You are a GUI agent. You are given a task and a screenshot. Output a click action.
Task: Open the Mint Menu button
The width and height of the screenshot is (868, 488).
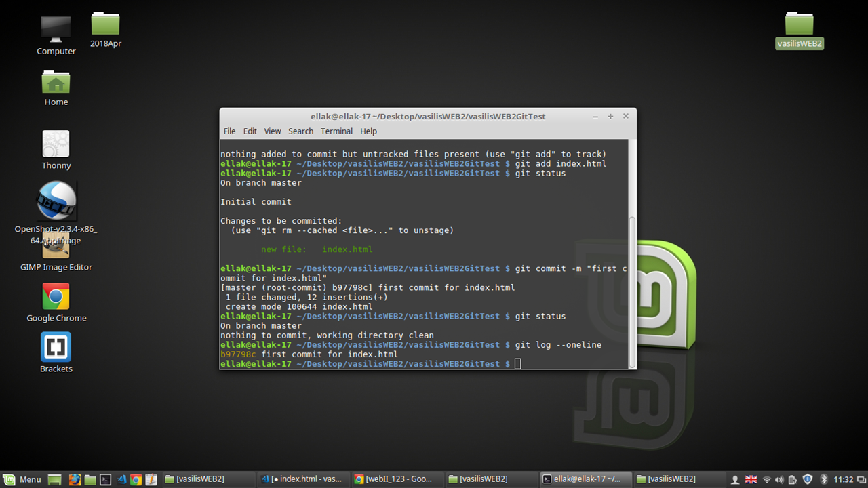click(x=22, y=479)
